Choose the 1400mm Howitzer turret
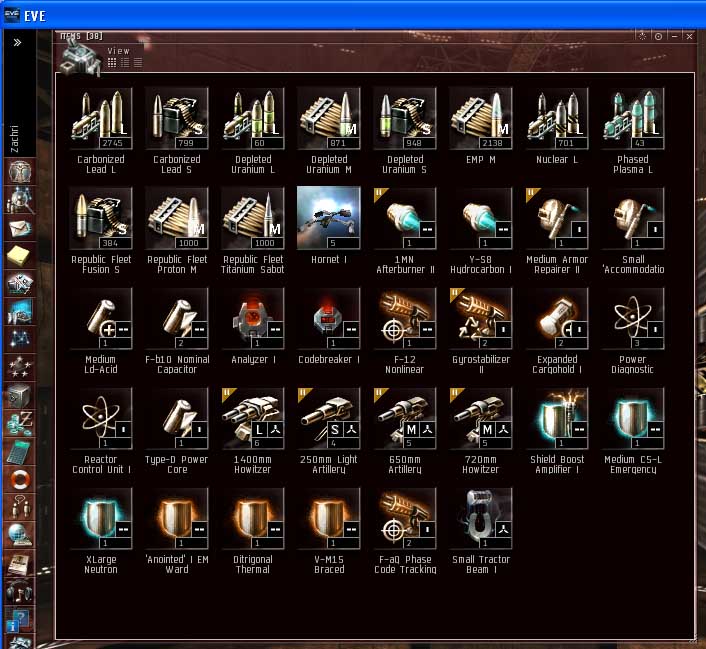The image size is (706, 649). tap(253, 418)
